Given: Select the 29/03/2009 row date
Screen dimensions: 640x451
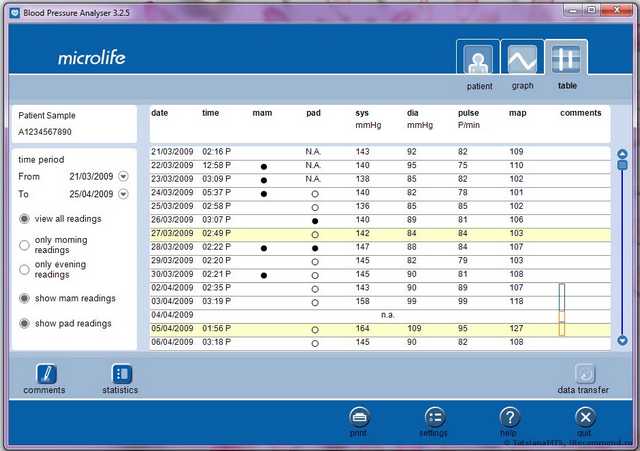Looking at the screenshot, I should click(x=172, y=260).
